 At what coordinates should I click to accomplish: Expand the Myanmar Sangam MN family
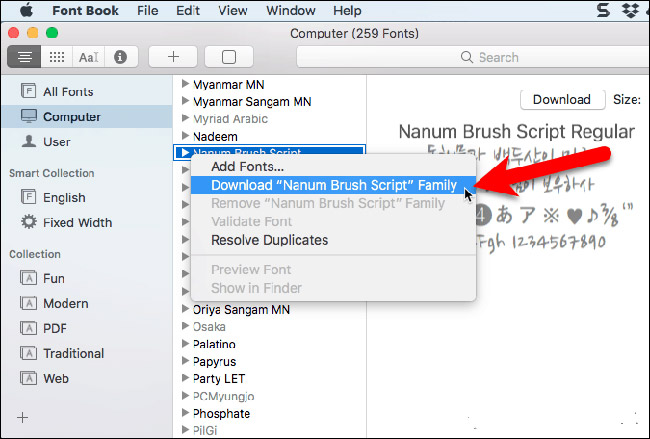tap(185, 101)
